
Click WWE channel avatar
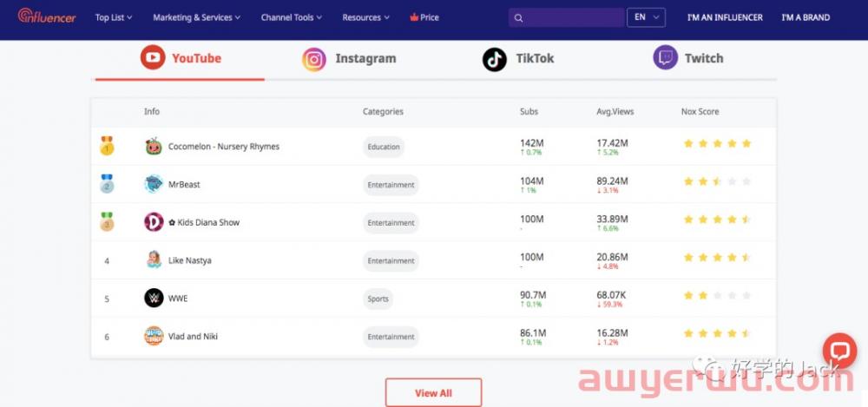coord(154,298)
